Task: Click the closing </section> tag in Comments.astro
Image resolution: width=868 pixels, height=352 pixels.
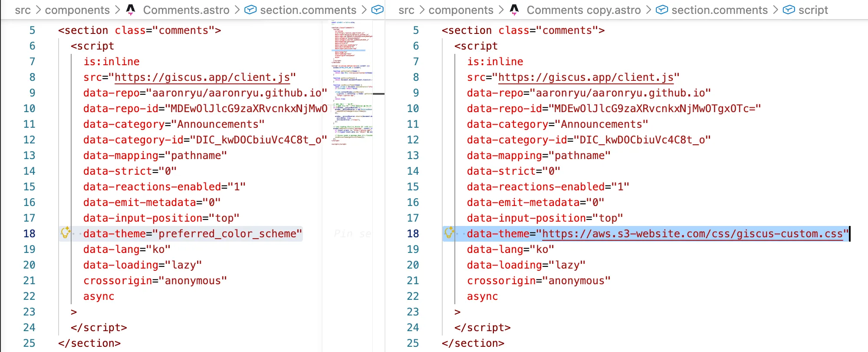Action: pyautogui.click(x=89, y=343)
